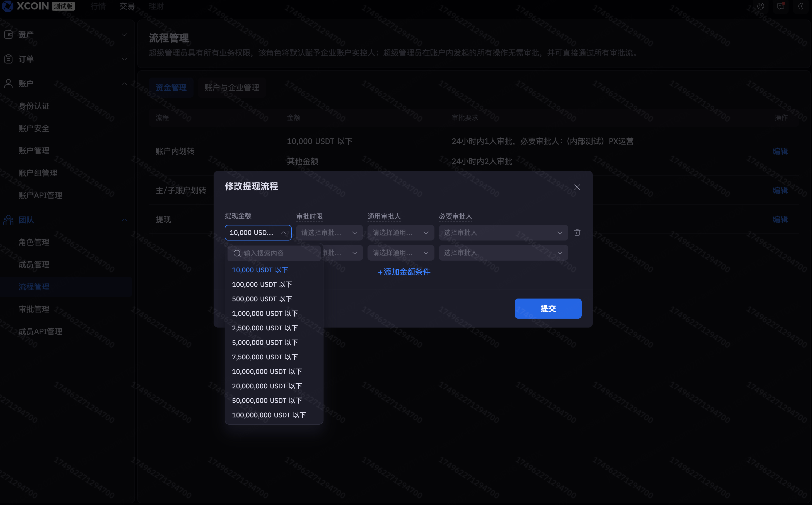Click the trash icon to delete amount condition

577,232
